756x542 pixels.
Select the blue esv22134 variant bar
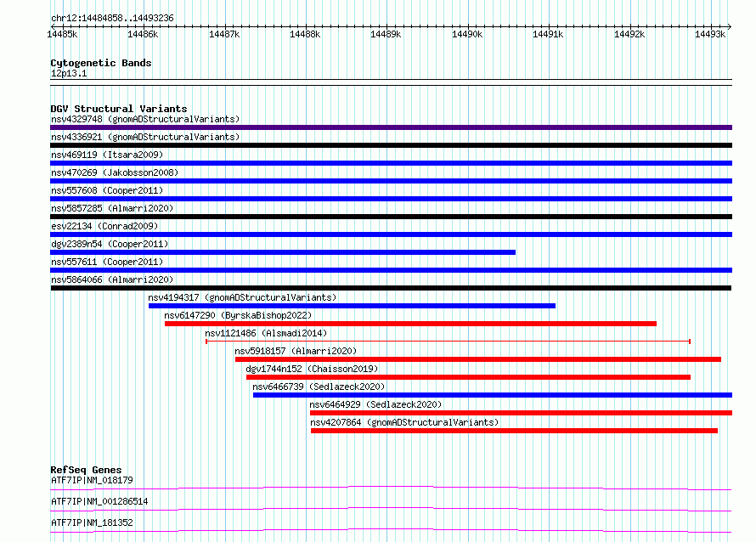pyautogui.click(x=391, y=234)
